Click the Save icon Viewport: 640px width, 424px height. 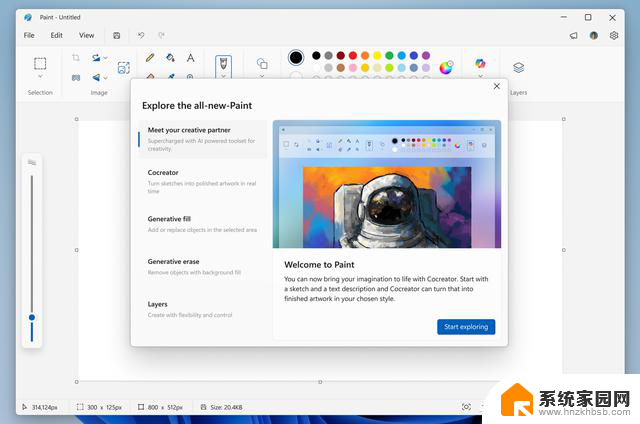point(116,36)
